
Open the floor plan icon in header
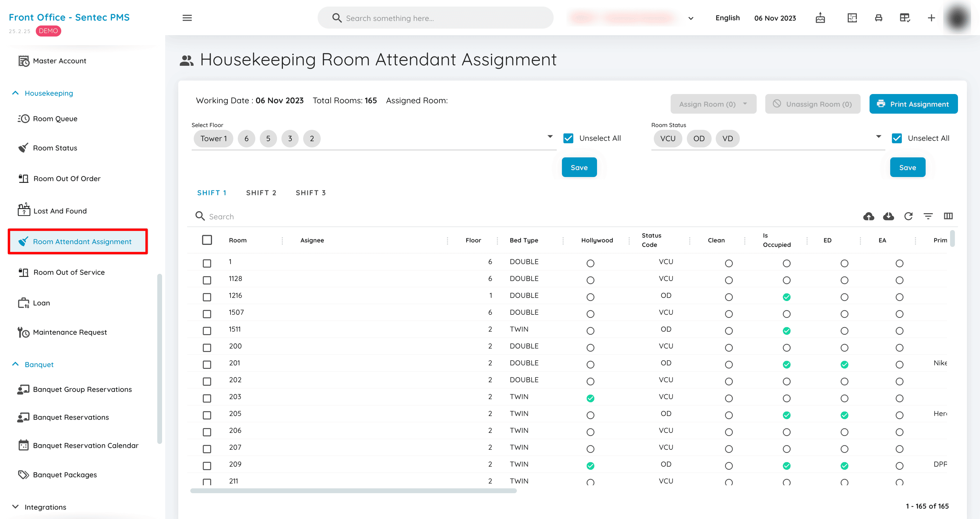[x=852, y=18]
